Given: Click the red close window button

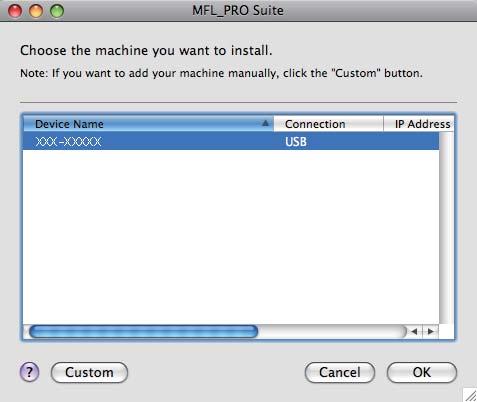Looking at the screenshot, I should [15, 10].
